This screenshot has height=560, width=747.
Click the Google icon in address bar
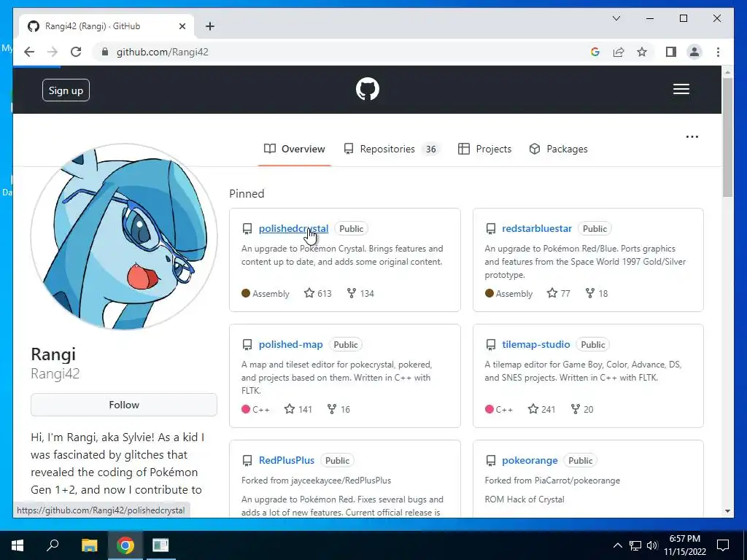[595, 52]
